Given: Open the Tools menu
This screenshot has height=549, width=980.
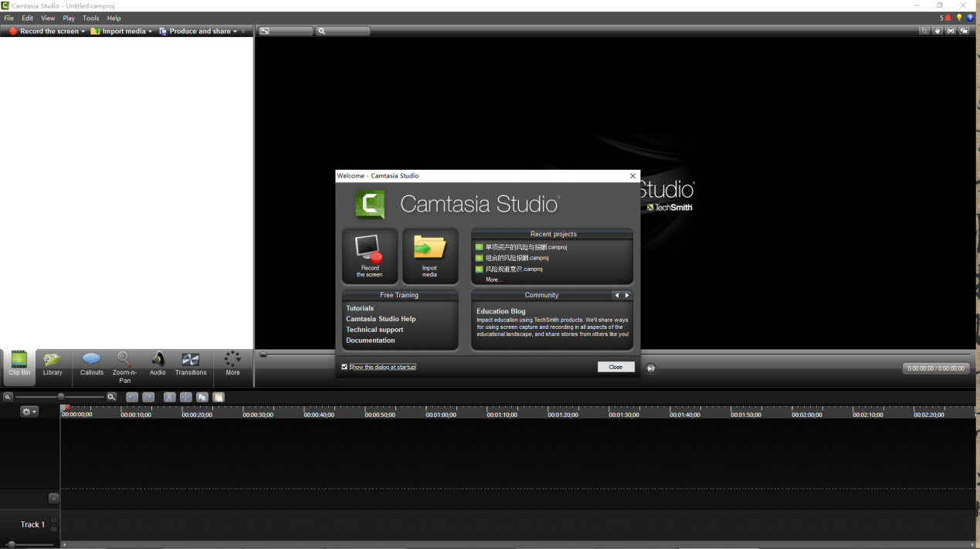Looking at the screenshot, I should (x=90, y=18).
